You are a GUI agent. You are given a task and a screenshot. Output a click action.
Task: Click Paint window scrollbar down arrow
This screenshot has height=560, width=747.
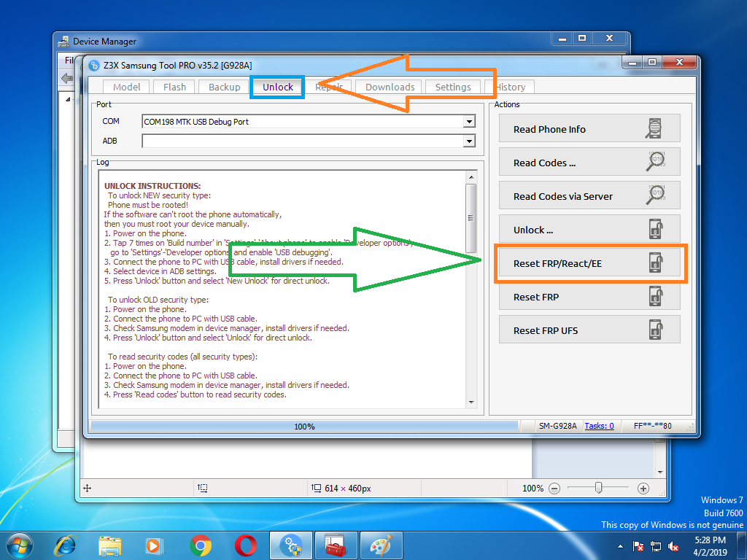coord(660,472)
